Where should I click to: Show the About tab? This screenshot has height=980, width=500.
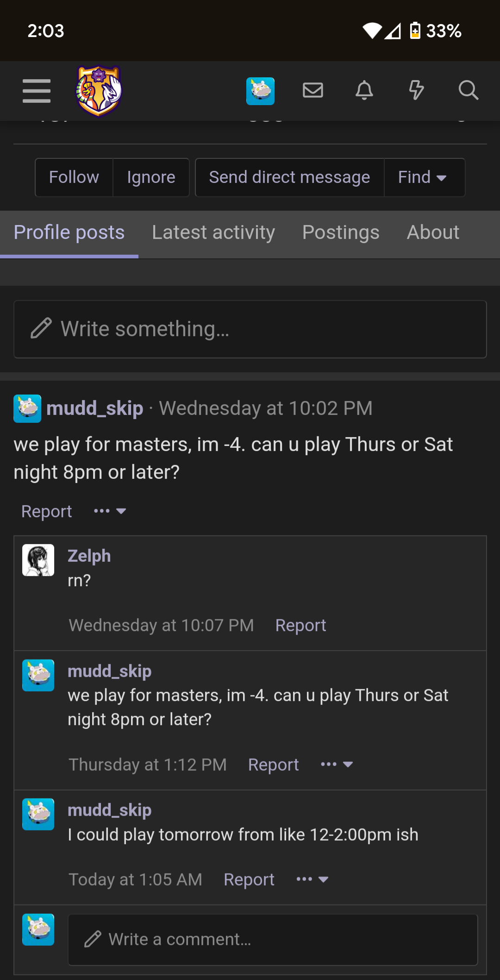coord(433,232)
